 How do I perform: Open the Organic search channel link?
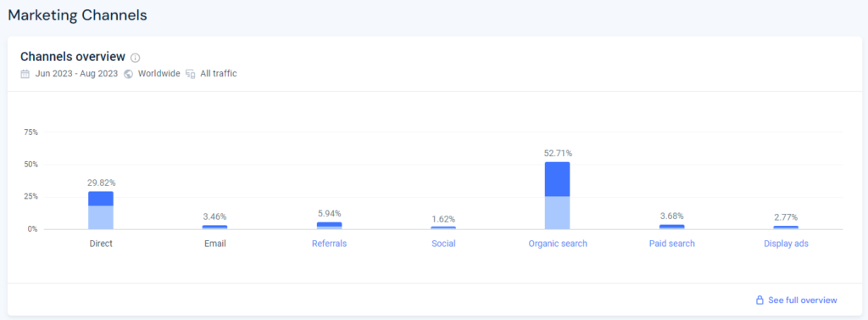pos(558,244)
